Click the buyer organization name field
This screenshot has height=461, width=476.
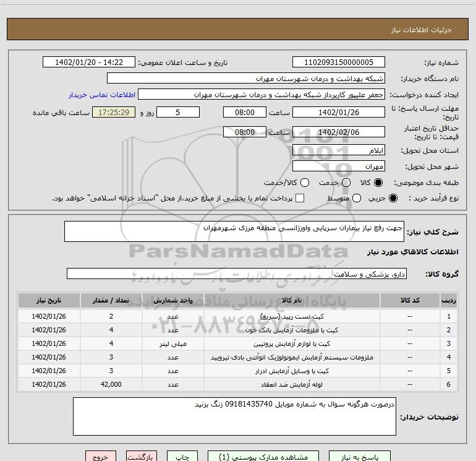(246, 79)
